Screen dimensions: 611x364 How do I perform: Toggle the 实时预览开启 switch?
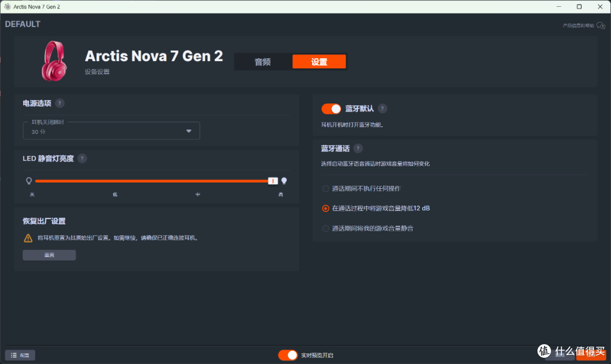pyautogui.click(x=288, y=355)
